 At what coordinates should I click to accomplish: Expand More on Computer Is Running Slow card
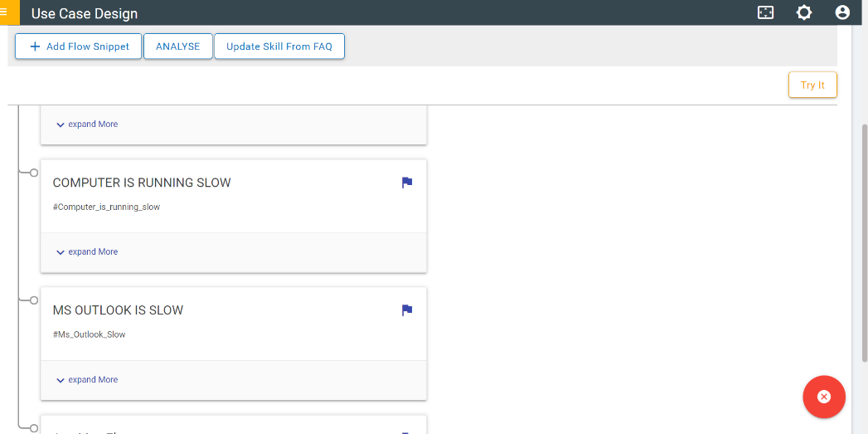(x=87, y=251)
